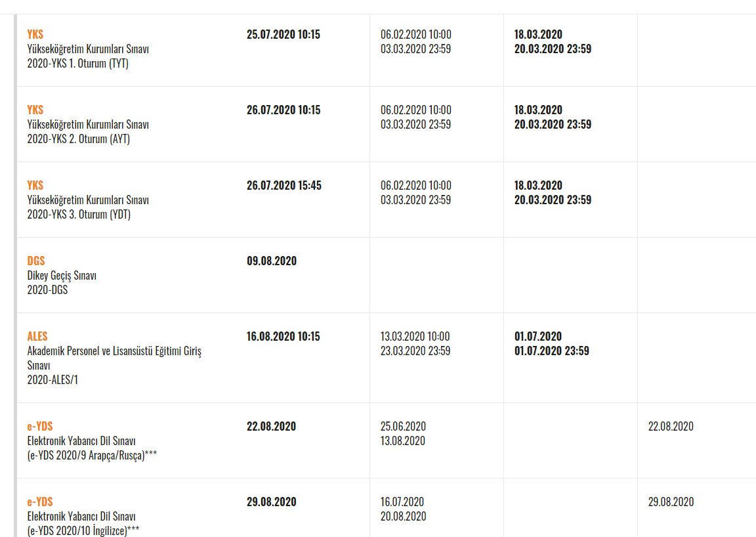Open the YKS link for 1. Oturum (TYT)
756x537 pixels.
click(x=35, y=34)
